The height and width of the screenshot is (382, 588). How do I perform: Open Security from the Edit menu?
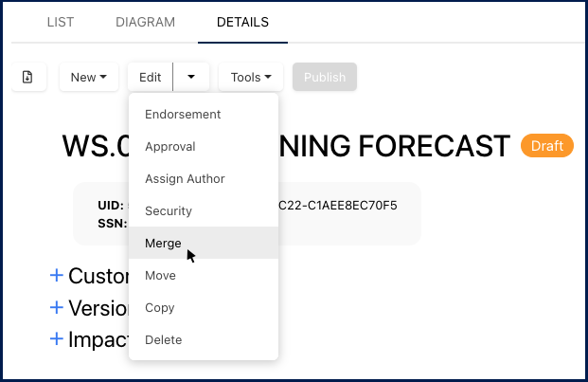169,211
